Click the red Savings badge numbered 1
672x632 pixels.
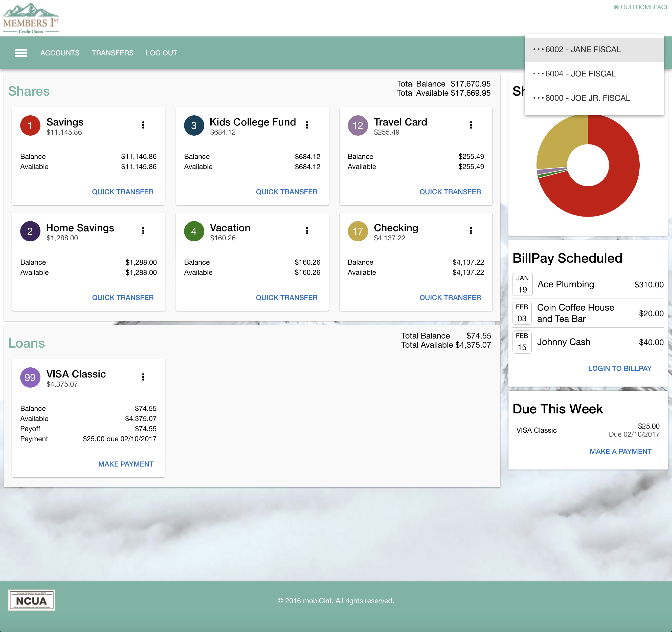(x=30, y=125)
